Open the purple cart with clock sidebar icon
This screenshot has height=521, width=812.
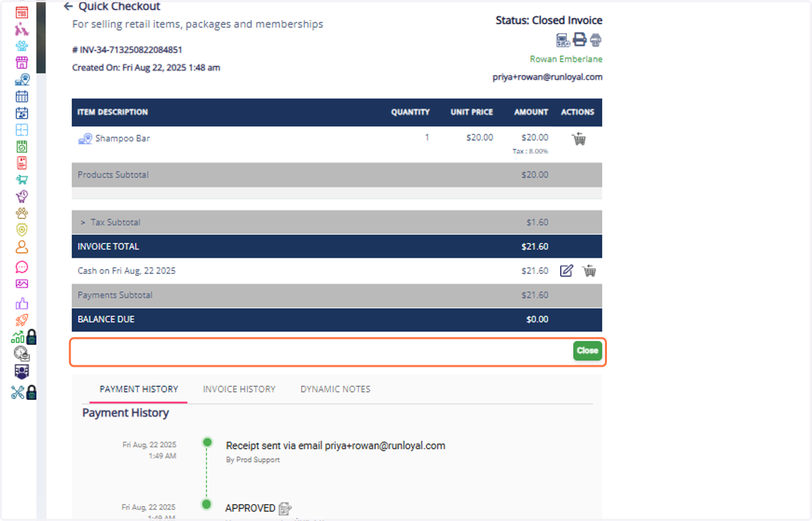pos(22,196)
